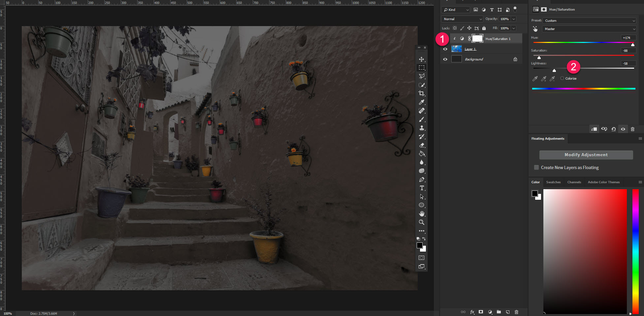Add a layer mask
The height and width of the screenshot is (316, 644).
click(481, 312)
